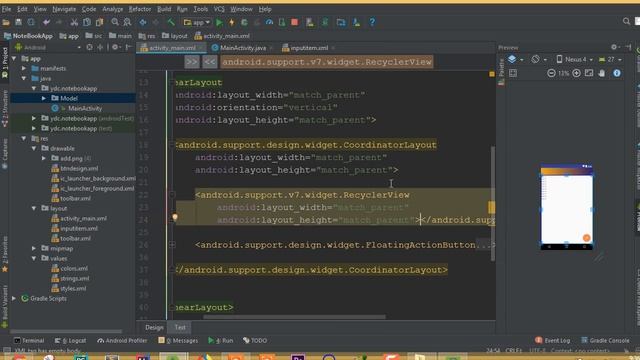Click the editor horizontal scrollbar

point(294,317)
